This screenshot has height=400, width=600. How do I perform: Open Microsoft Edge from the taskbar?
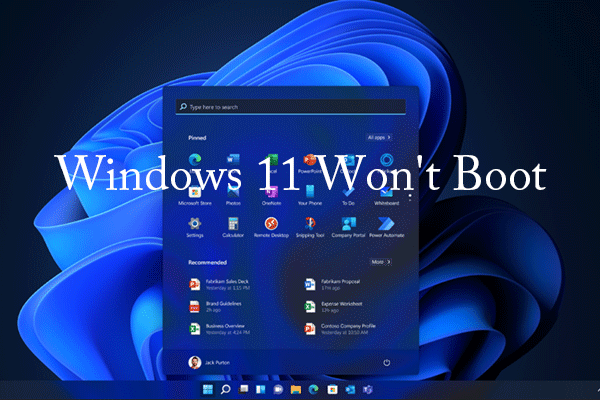tap(314, 390)
